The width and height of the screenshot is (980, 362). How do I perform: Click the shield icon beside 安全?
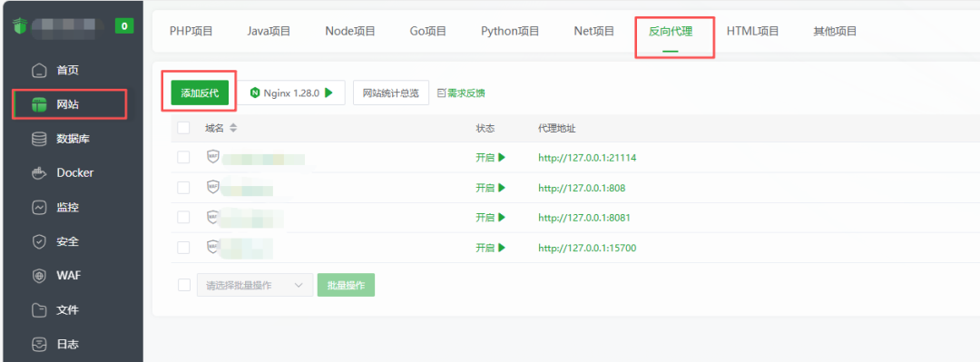click(x=39, y=241)
